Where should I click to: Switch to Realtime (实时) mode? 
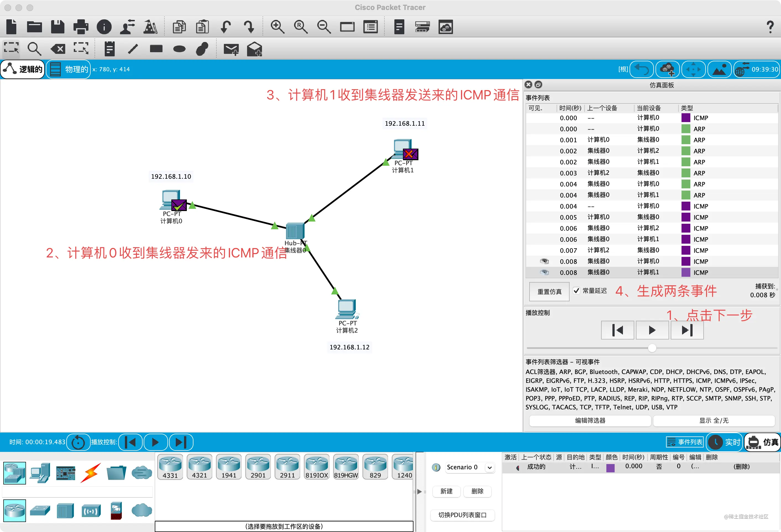(x=725, y=442)
